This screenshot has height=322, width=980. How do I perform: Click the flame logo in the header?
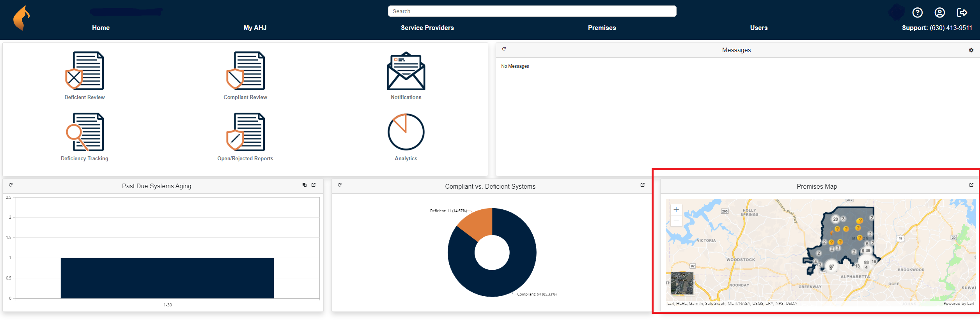[21, 18]
